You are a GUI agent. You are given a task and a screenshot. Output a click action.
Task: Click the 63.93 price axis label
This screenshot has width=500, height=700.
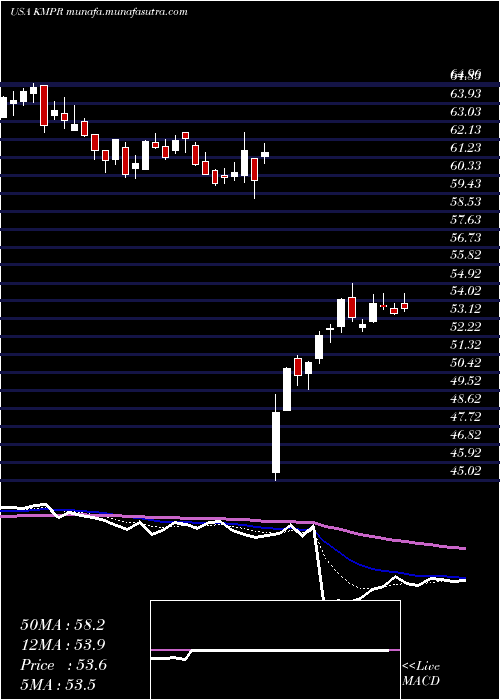[x=465, y=94]
